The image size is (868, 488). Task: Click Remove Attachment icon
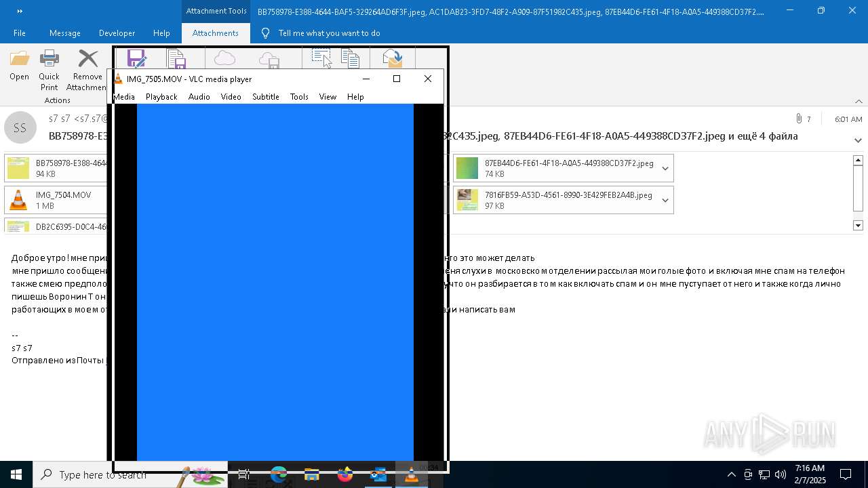click(87, 59)
